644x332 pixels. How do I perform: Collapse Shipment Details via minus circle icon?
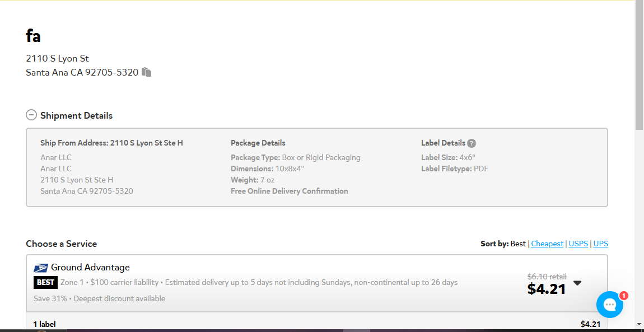coord(31,115)
